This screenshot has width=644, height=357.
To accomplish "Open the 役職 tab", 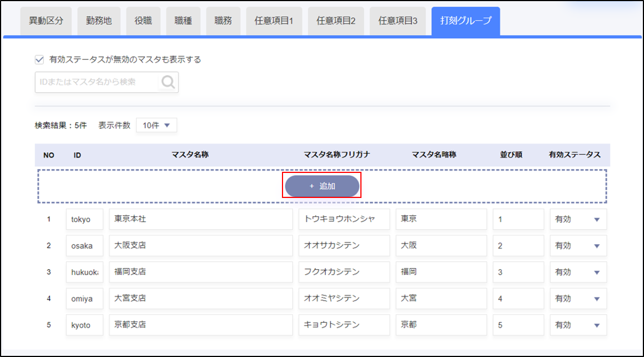I will (143, 21).
